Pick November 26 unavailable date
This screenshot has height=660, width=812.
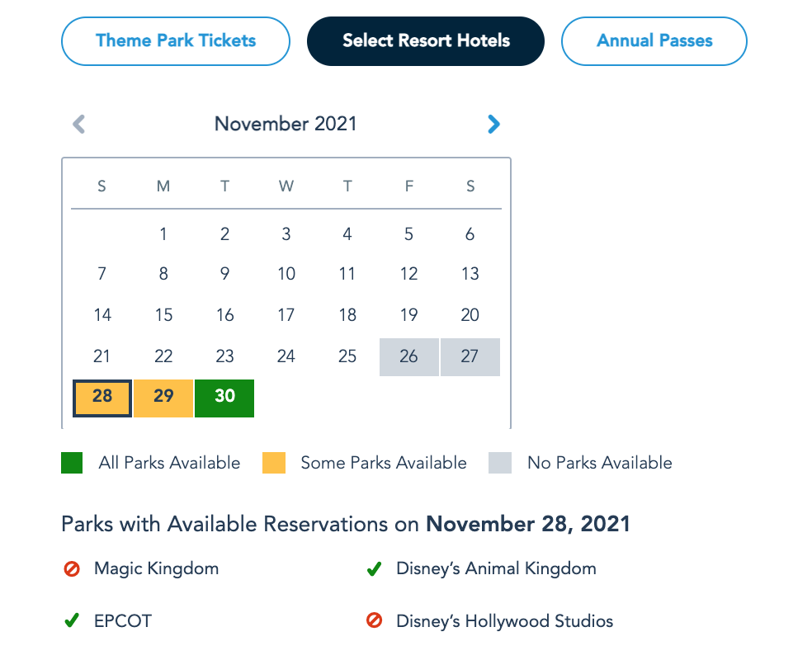coord(409,357)
